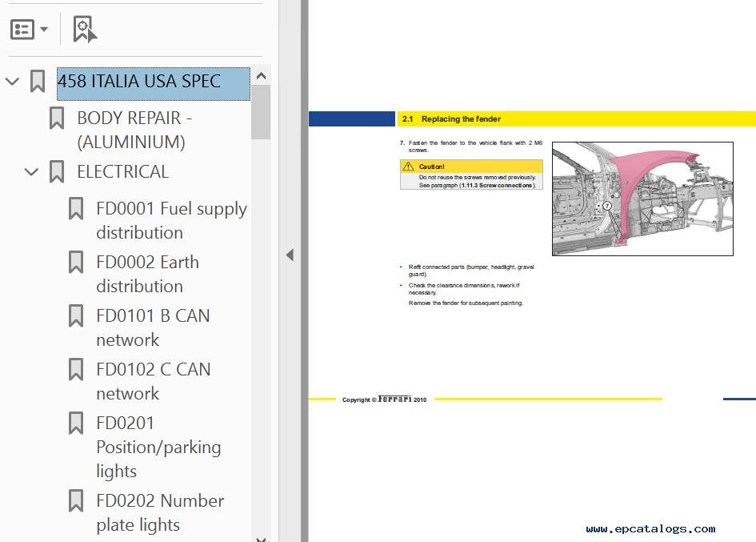Screen dimensions: 756x542
Task: Click the bookmarks panel scrollbar thumb
Action: (x=262, y=112)
